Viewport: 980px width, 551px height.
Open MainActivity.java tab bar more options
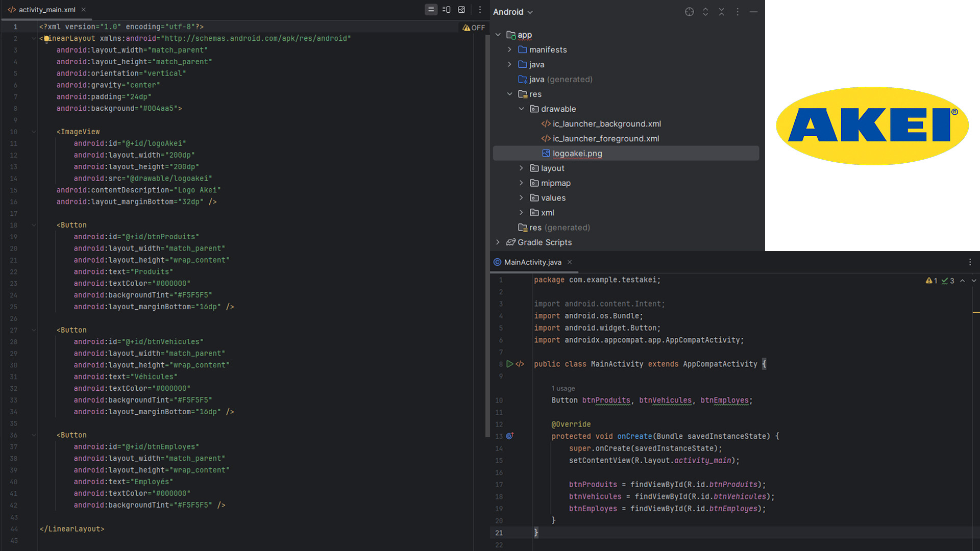pyautogui.click(x=970, y=262)
